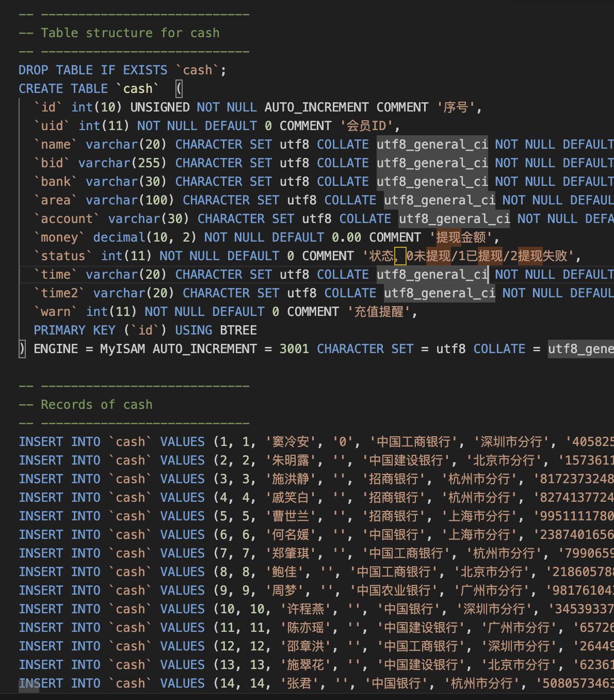The image size is (614, 700).
Task: Click the `time` column name
Action: [56, 275]
